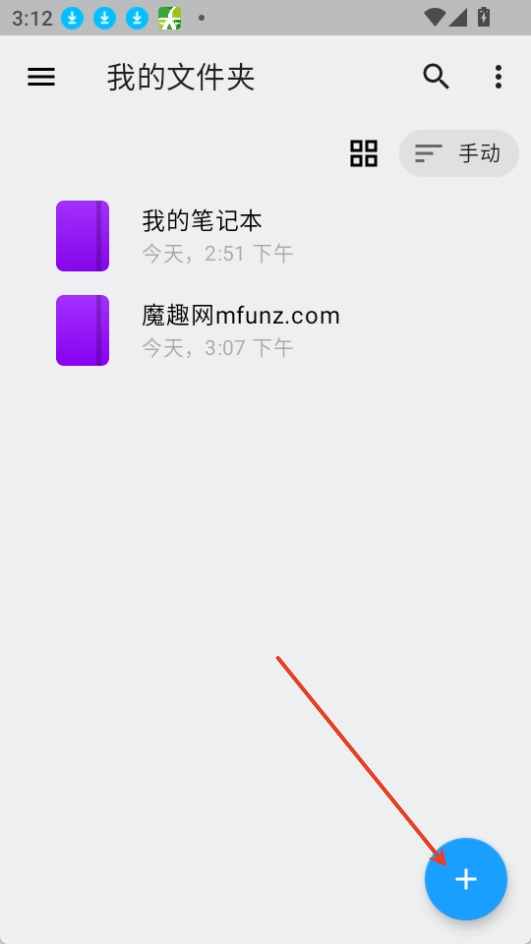
Task: Tap the blue plus add button
Action: [x=466, y=879]
